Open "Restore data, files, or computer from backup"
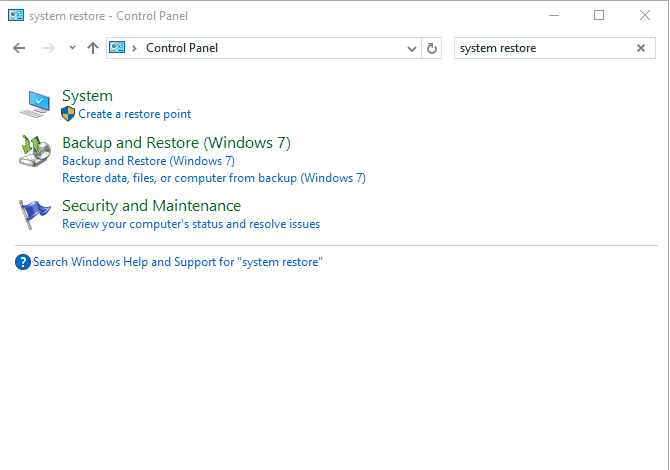The image size is (670, 470). click(213, 178)
